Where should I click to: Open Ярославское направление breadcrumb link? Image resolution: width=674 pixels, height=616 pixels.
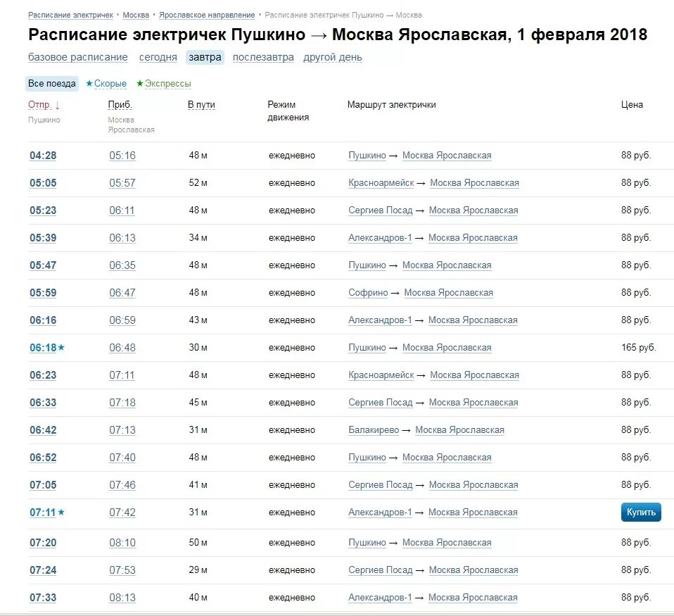[x=207, y=15]
